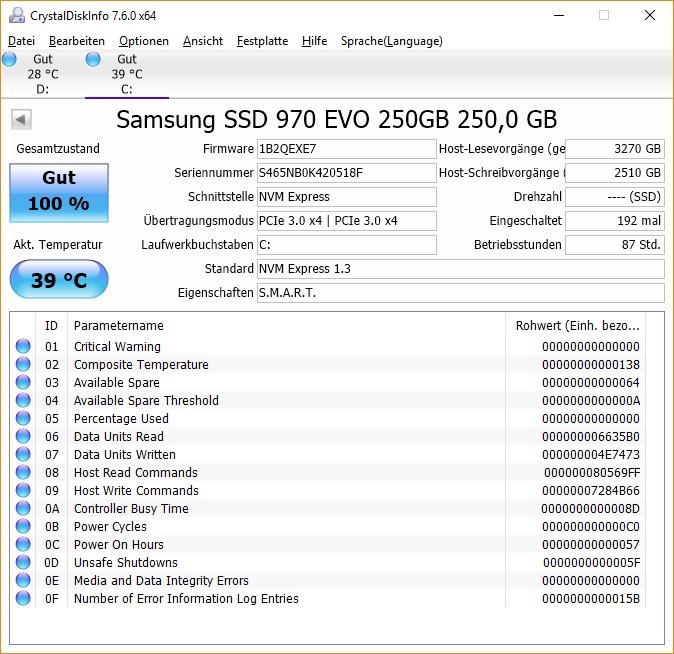Click the Host-Lesevorgänge value 3270 GB
Viewport: 674px width, 654px height.
(x=615, y=149)
